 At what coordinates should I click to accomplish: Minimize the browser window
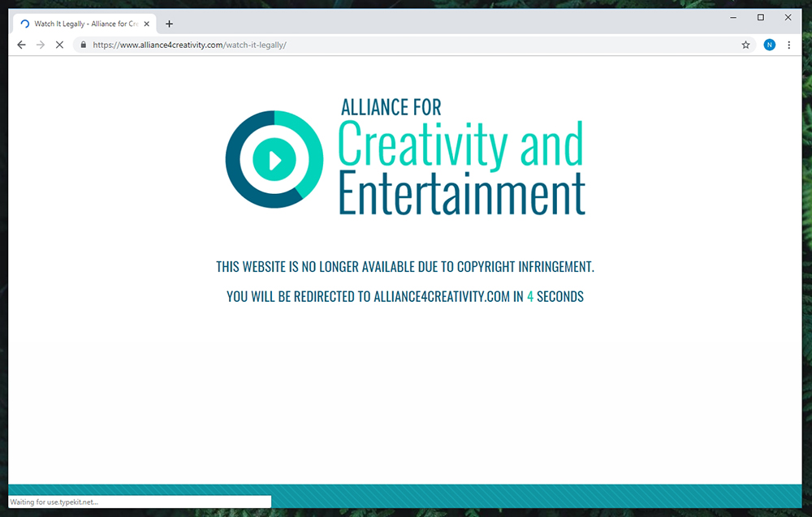pos(733,18)
